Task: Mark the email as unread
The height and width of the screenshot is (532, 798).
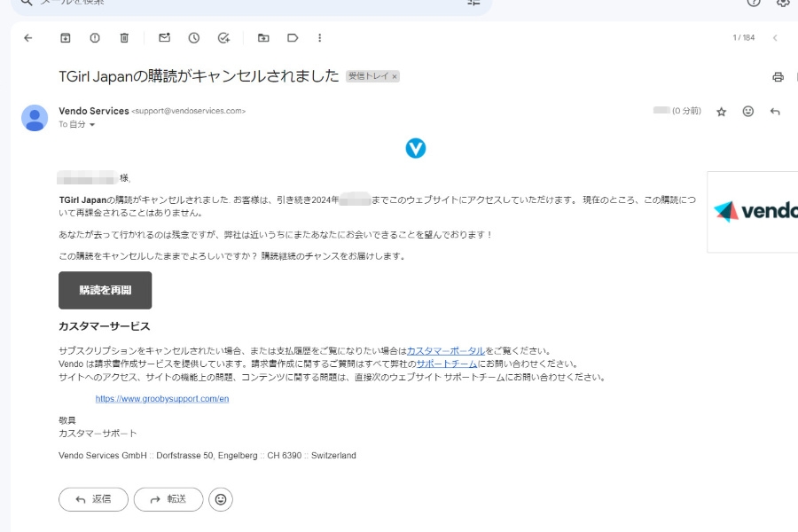Action: [x=164, y=37]
